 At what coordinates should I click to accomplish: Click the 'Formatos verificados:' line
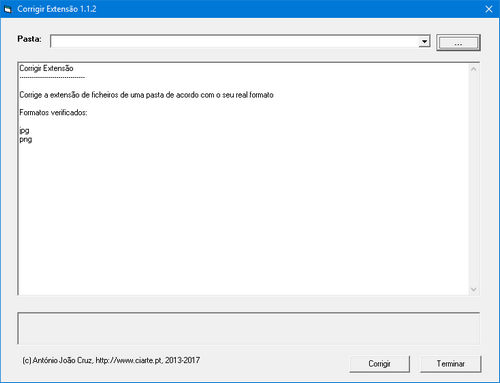click(x=53, y=113)
